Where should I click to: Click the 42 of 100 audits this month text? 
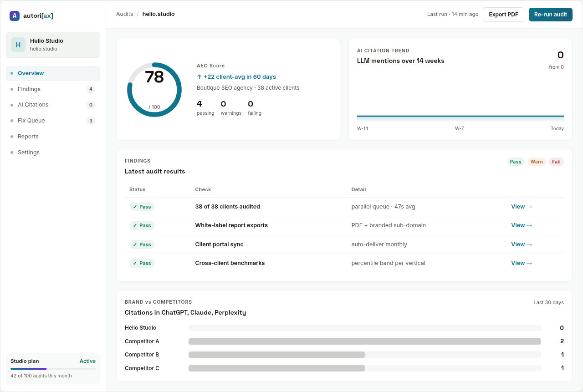click(41, 376)
